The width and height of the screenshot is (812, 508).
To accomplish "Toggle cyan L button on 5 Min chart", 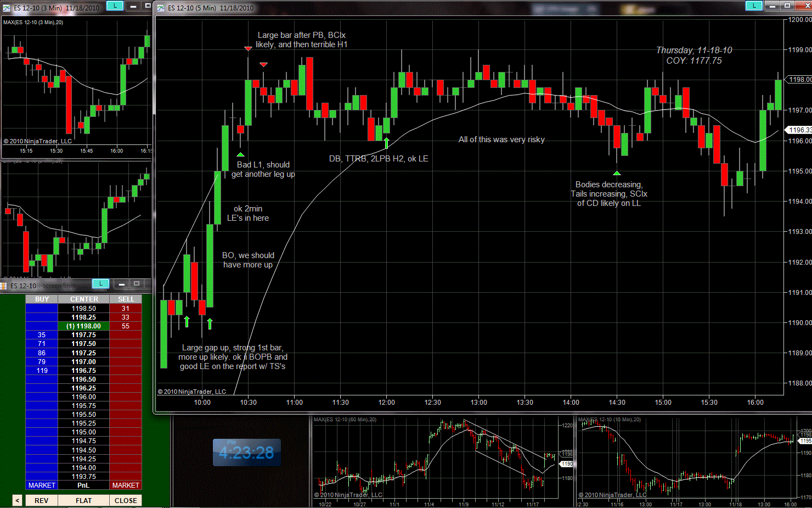I will click(x=754, y=5).
